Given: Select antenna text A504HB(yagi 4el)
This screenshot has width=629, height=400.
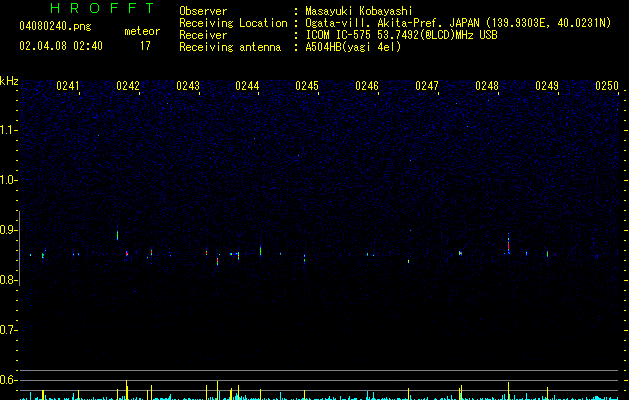Looking at the screenshot, I should tap(353, 47).
